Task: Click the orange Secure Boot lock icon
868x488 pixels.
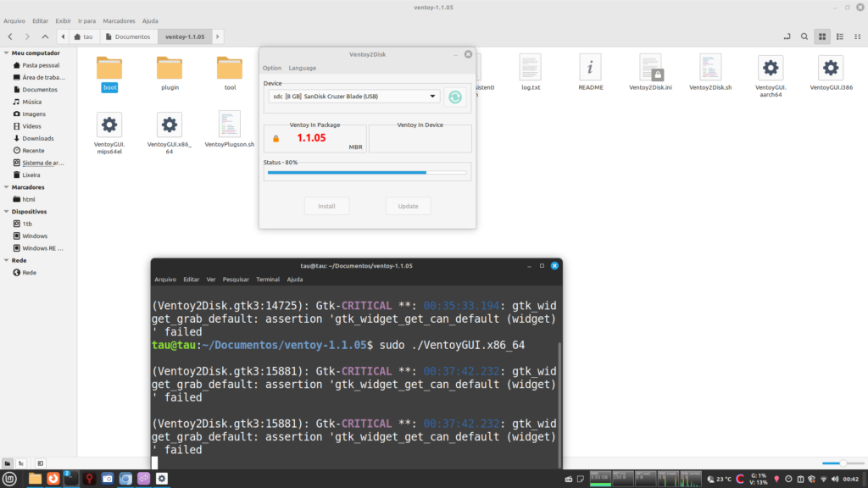Action: [x=275, y=138]
